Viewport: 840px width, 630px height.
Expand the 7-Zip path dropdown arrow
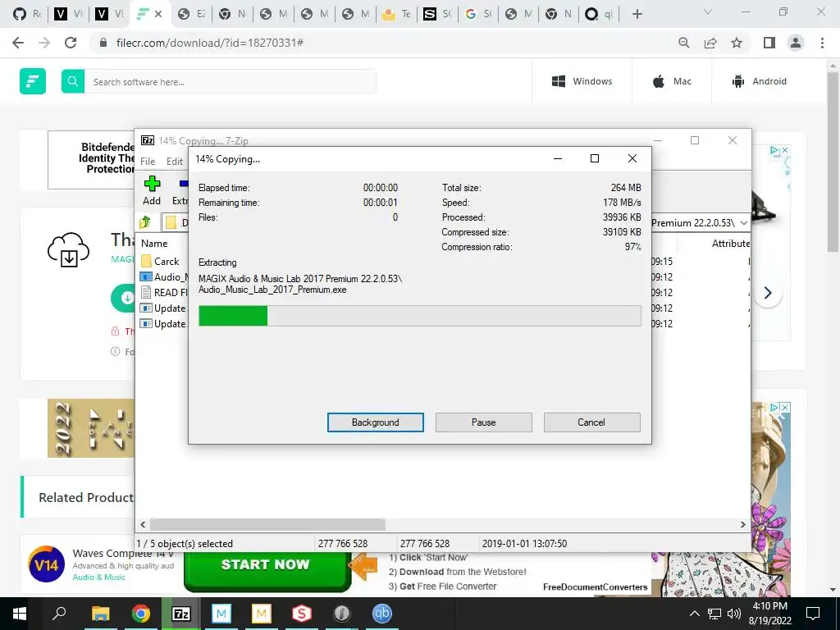click(x=743, y=223)
